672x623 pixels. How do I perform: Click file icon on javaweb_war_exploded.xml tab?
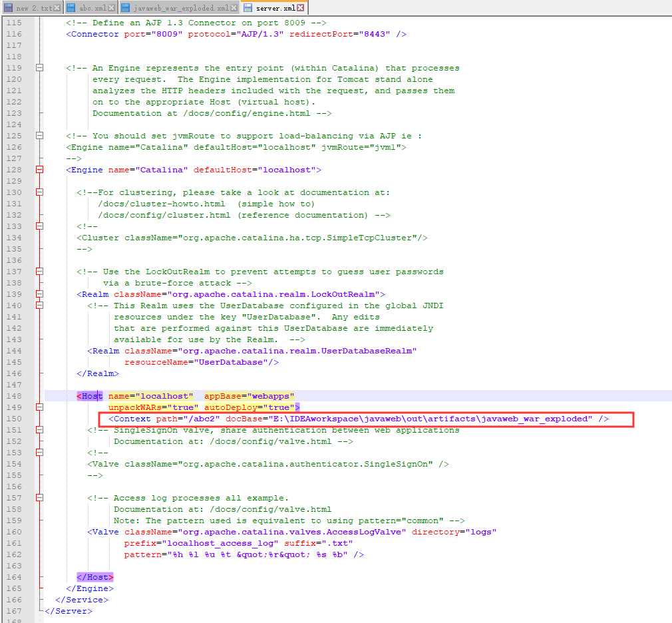(126, 8)
